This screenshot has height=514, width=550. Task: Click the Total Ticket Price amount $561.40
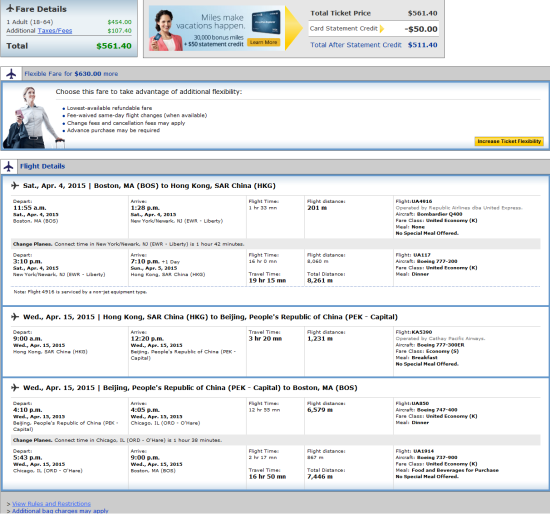pyautogui.click(x=422, y=13)
